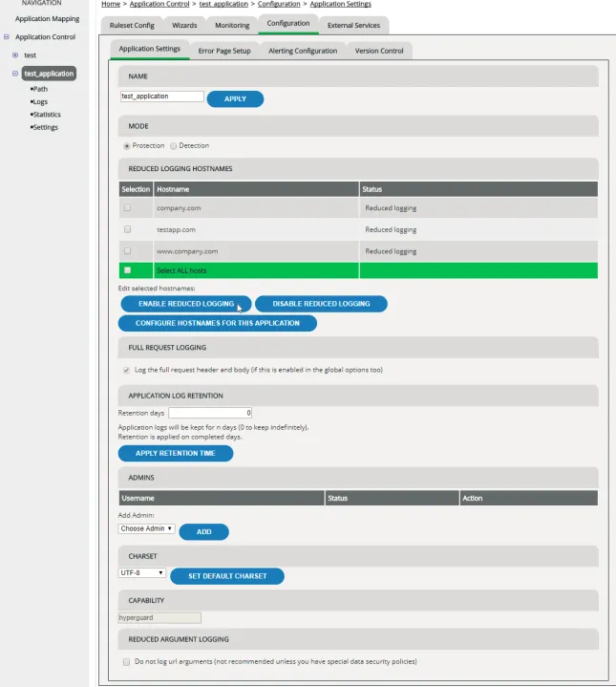Image resolution: width=616 pixels, height=687 pixels.
Task: Open Logs under test_application
Action: (40, 101)
